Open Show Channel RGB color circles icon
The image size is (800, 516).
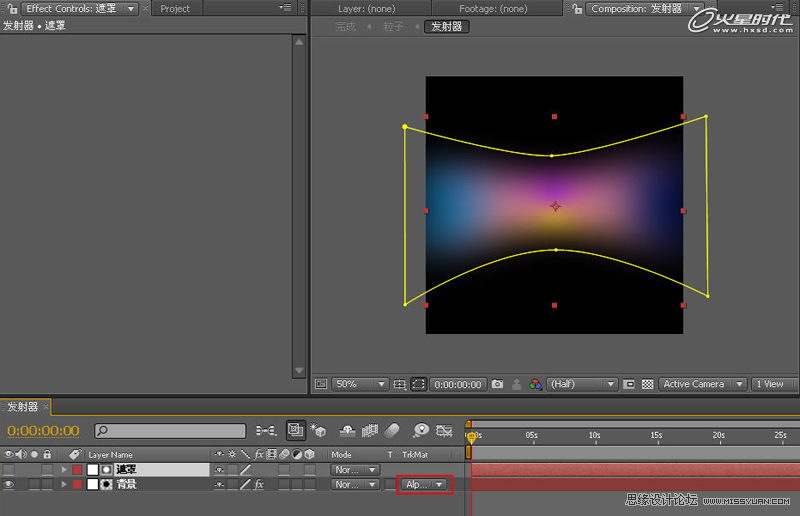(535, 384)
